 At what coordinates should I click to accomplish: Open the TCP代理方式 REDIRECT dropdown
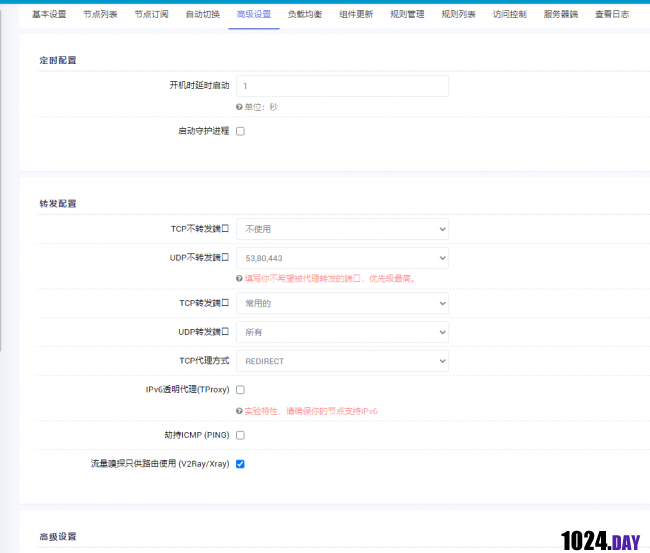[342, 361]
